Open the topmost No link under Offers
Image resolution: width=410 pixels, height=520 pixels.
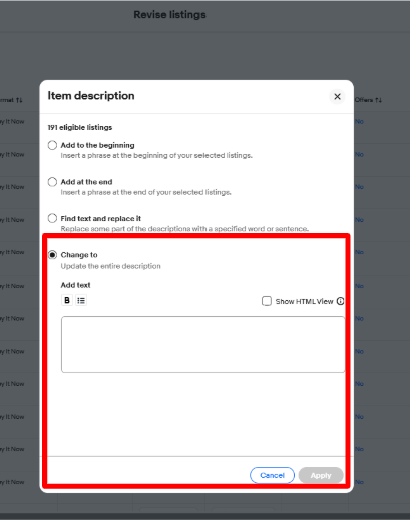click(359, 122)
